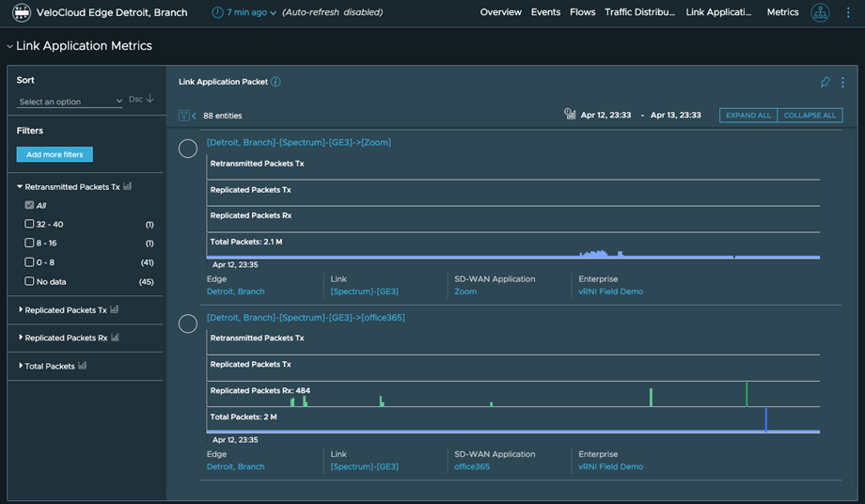Screen dimensions: 865x504
Task: Toggle Dsc sort direction arrow
Action: 149,99
